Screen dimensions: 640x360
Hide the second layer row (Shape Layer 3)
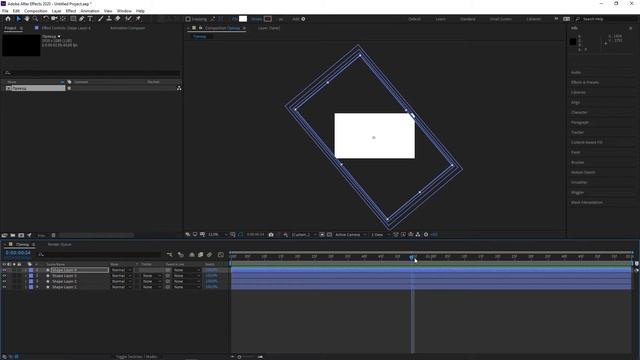click(4, 276)
